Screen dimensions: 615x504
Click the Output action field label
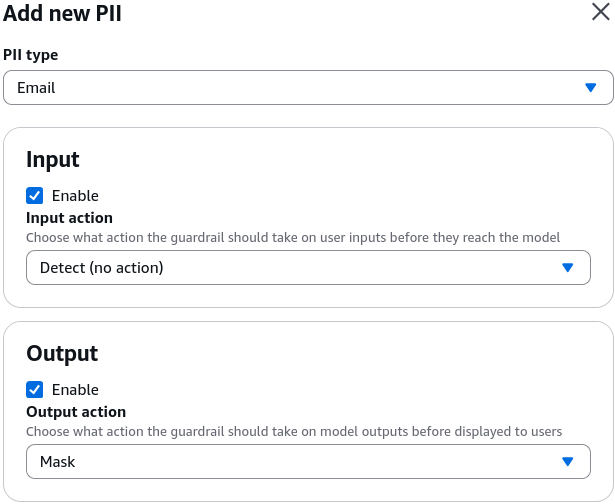coord(76,412)
